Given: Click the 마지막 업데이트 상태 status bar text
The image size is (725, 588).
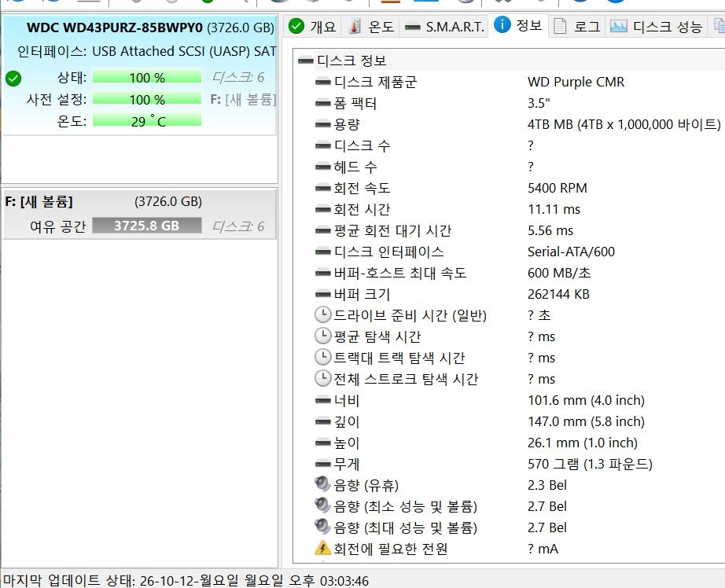Looking at the screenshot, I should pyautogui.click(x=186, y=580).
